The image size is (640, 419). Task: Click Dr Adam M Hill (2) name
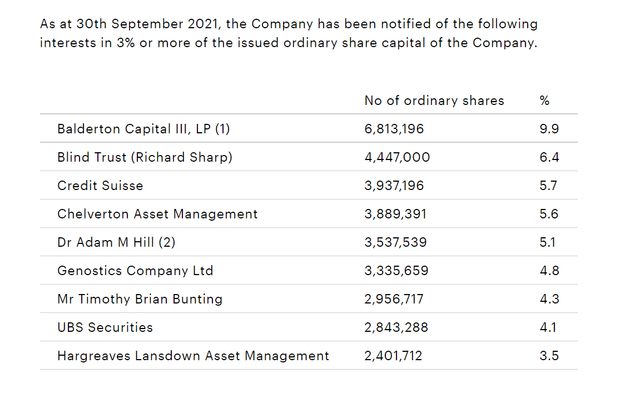116,242
